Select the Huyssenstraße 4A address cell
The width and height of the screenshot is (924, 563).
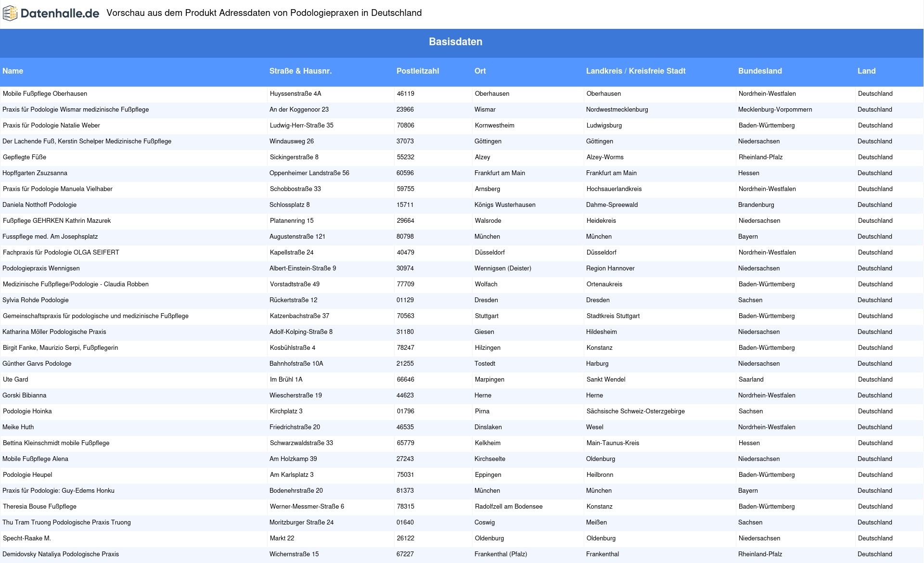click(x=295, y=94)
